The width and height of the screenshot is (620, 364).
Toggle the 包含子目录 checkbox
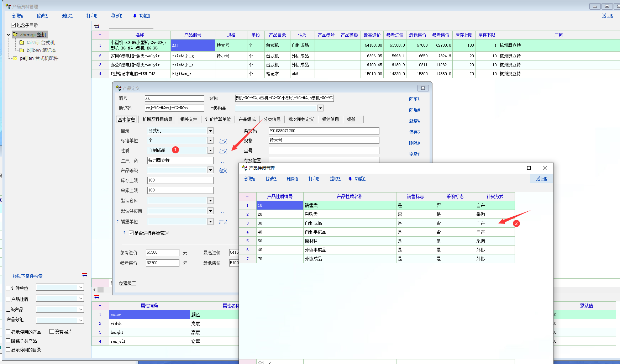coord(14,25)
